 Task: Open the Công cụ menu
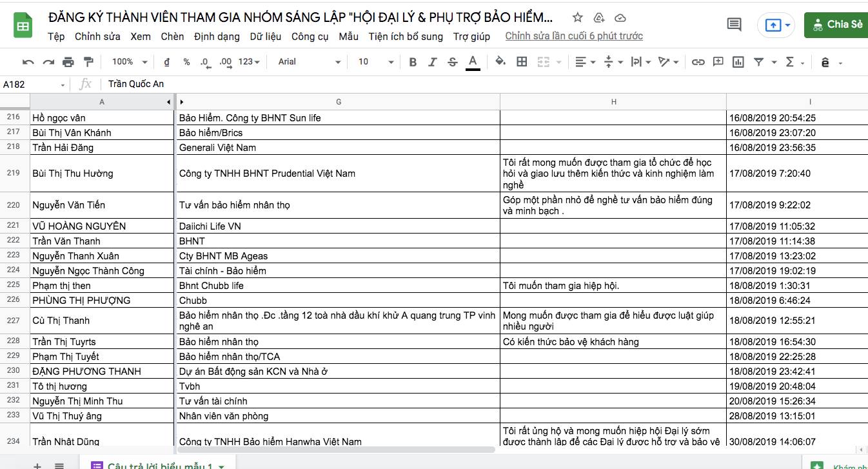pyautogui.click(x=310, y=36)
